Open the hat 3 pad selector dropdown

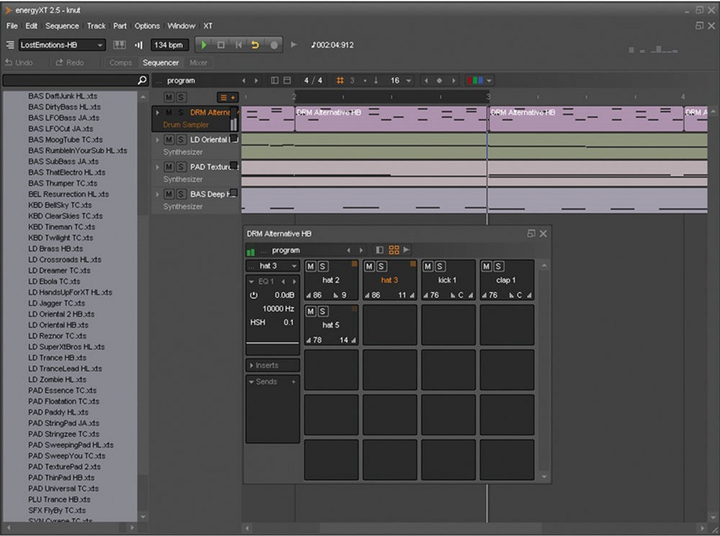pyautogui.click(x=272, y=266)
